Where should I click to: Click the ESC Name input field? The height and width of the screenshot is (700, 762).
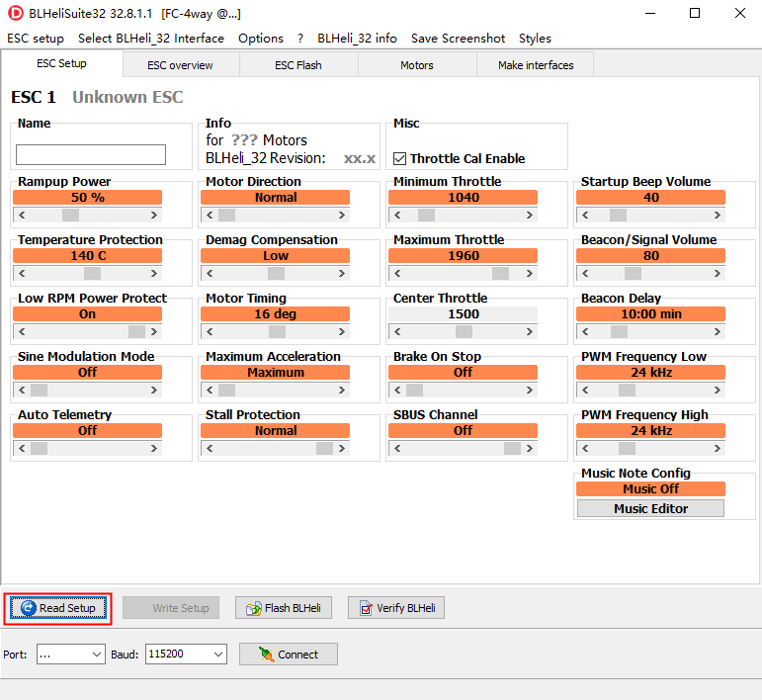click(91, 154)
